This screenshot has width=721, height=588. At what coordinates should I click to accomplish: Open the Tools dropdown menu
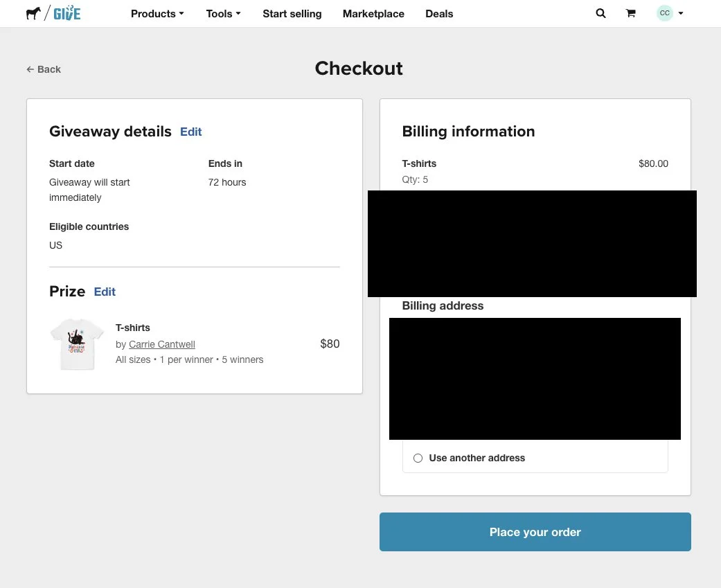pyautogui.click(x=223, y=14)
